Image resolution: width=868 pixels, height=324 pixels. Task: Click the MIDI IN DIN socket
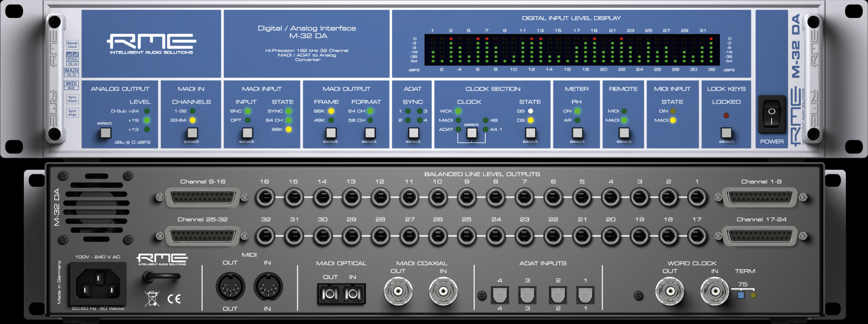point(268,286)
